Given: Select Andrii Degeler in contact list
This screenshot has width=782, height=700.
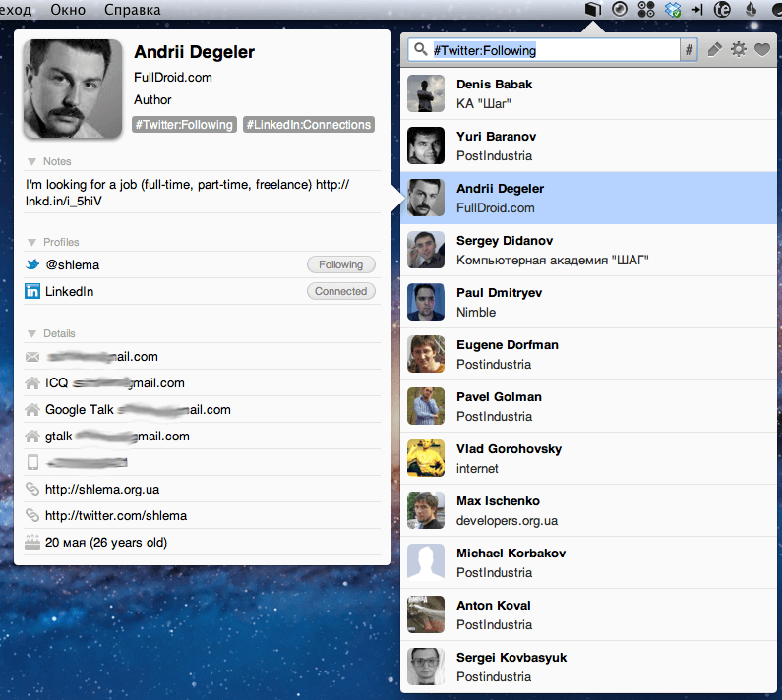Looking at the screenshot, I should [588, 198].
